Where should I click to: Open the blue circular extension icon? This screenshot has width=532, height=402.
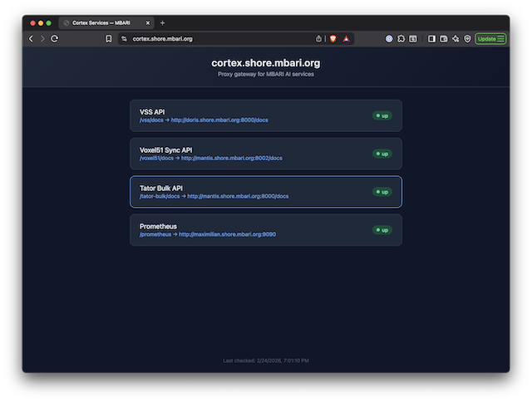pyautogui.click(x=389, y=39)
